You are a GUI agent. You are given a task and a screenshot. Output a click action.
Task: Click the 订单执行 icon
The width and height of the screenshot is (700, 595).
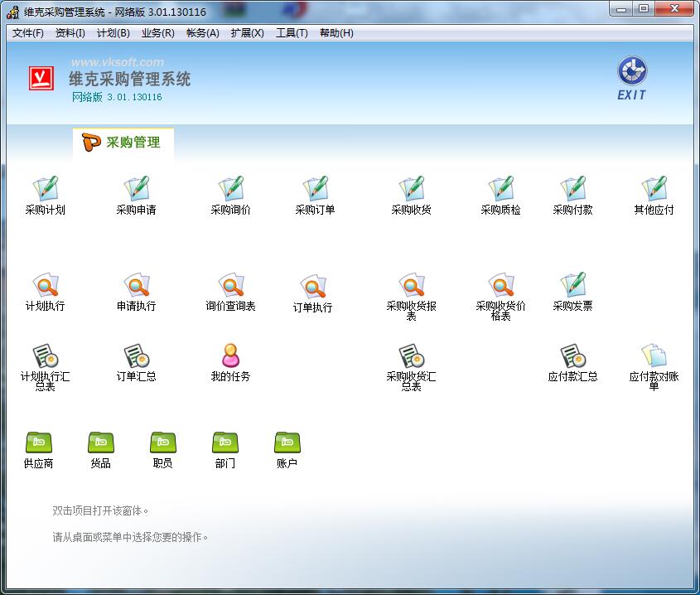coord(313,287)
